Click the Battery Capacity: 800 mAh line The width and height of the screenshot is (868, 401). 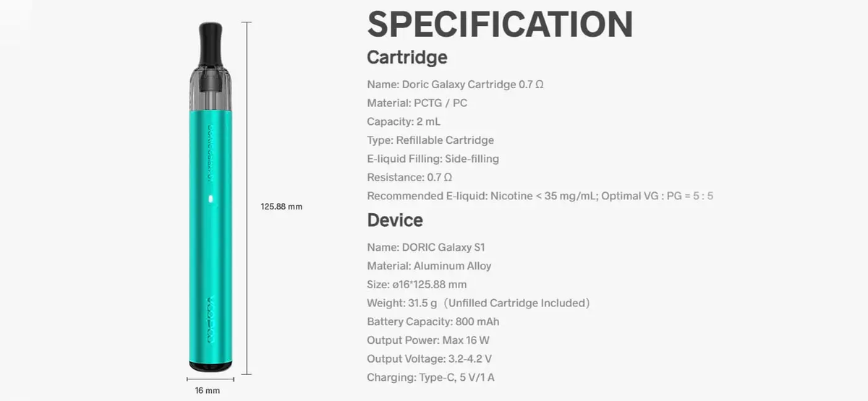(x=433, y=322)
